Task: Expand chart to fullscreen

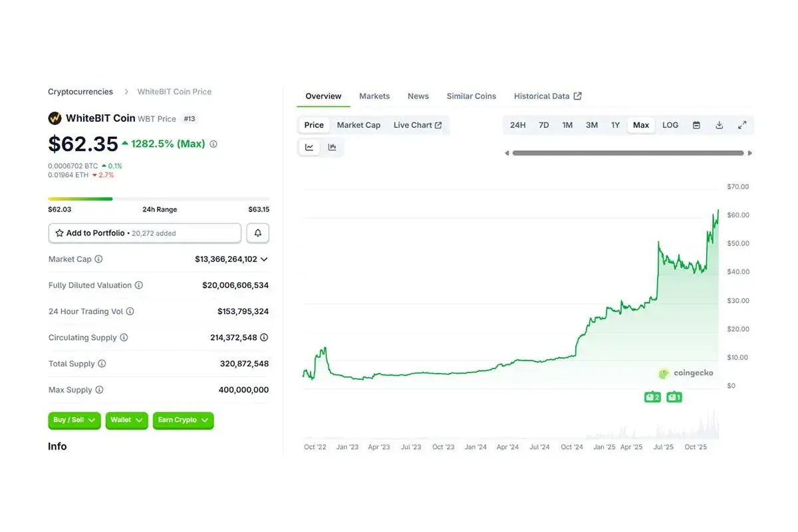Action: [742, 124]
